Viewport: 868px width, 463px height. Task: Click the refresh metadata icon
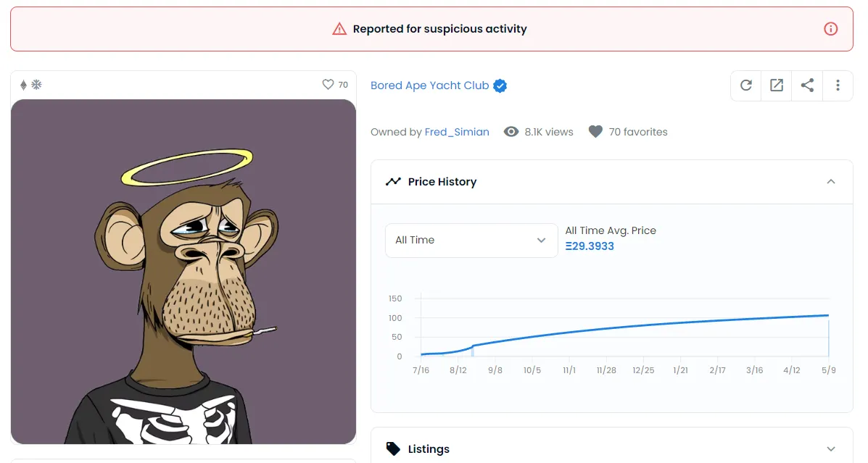pyautogui.click(x=745, y=85)
